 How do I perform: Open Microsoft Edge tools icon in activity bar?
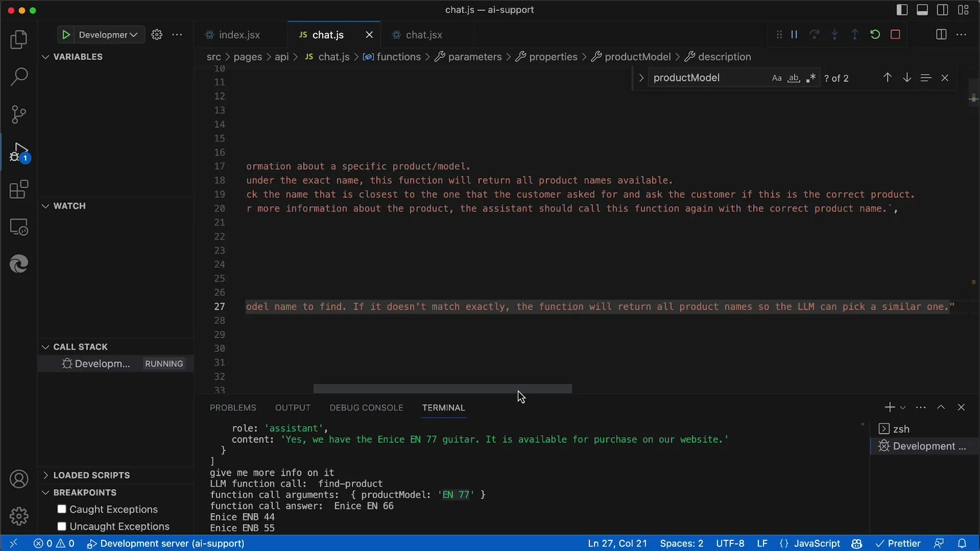tap(19, 264)
